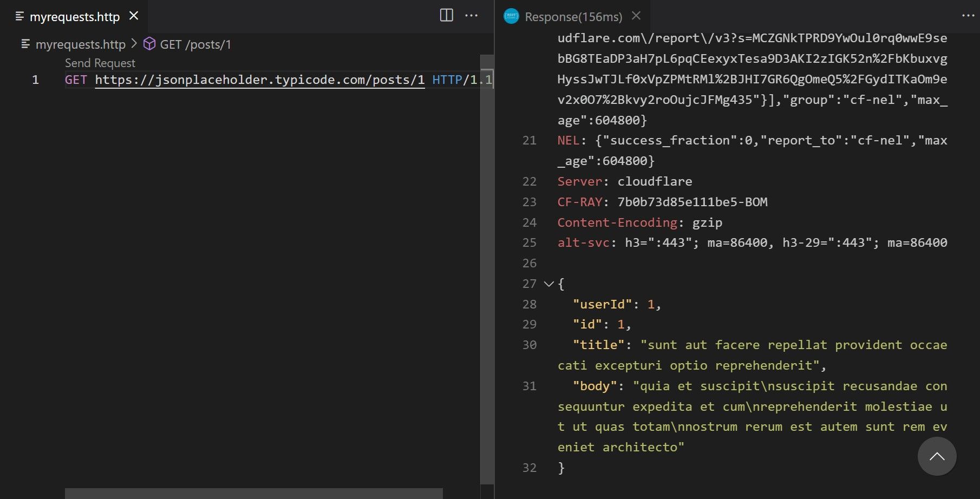Close the Response(156ms) tab

tap(636, 16)
